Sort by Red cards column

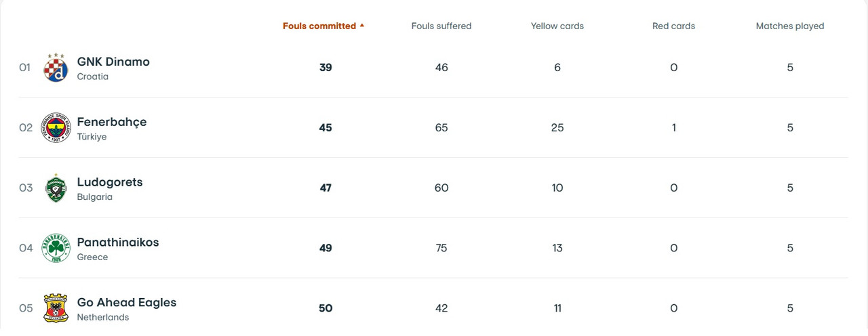[x=673, y=26]
